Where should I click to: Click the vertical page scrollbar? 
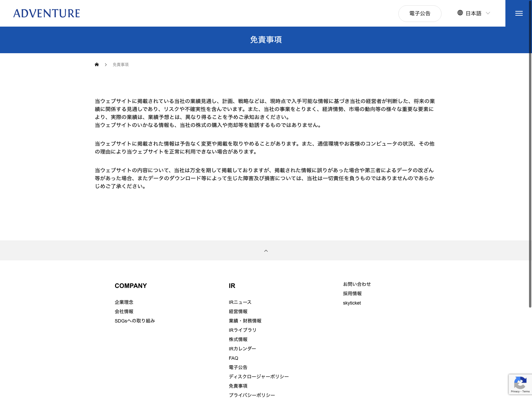tap(530, 153)
